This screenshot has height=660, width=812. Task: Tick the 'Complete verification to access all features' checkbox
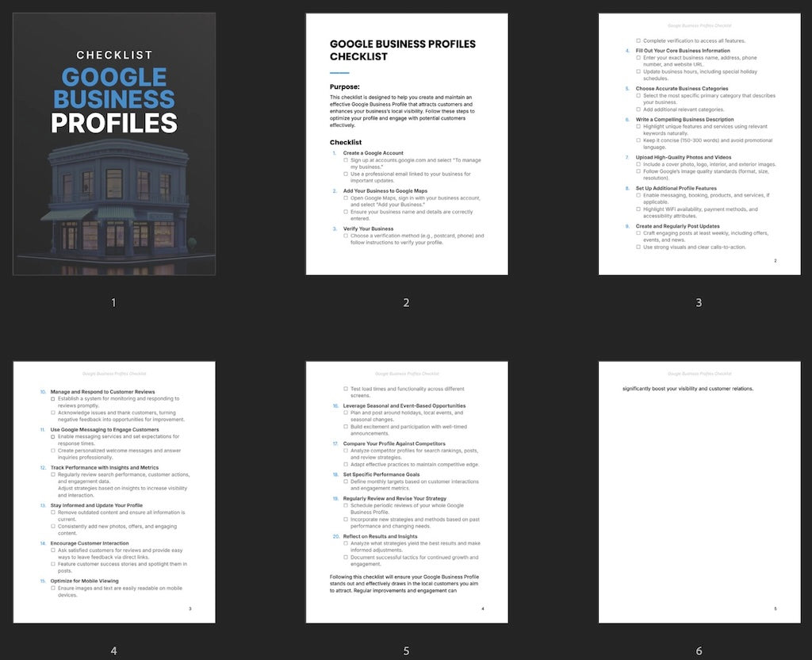coord(638,40)
